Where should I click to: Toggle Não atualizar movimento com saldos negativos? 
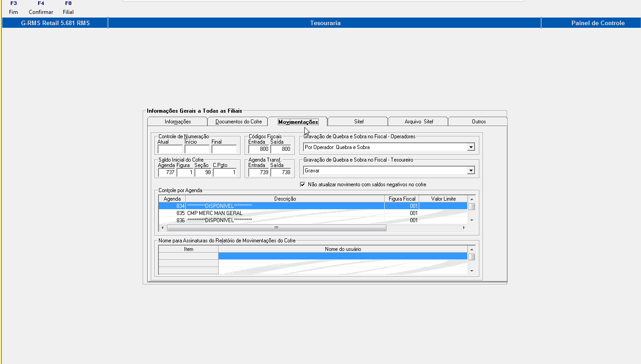[303, 184]
